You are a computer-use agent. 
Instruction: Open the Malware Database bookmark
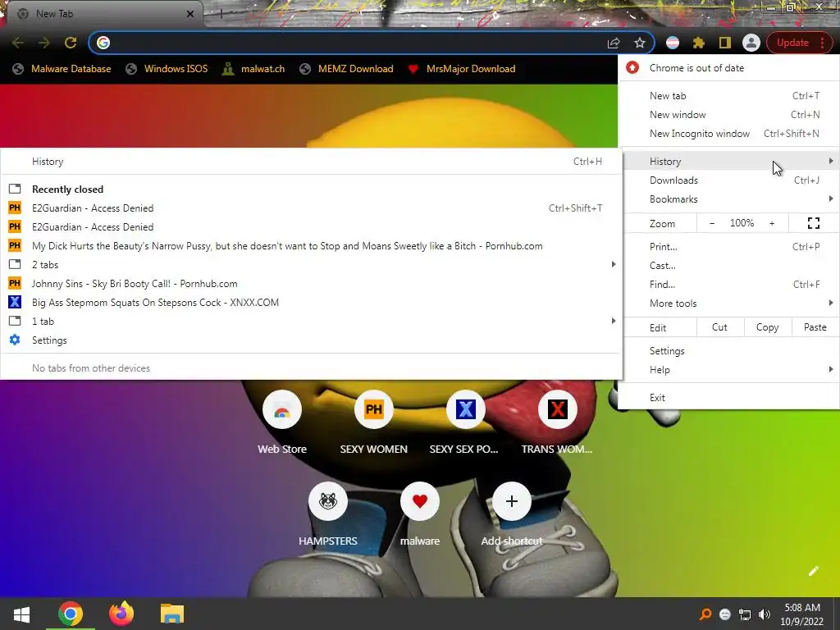click(x=62, y=69)
